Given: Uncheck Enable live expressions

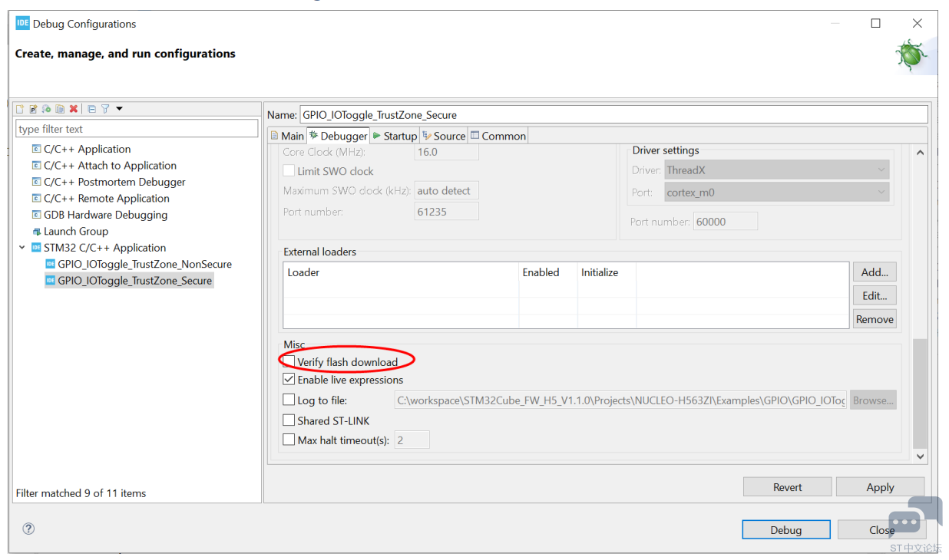Looking at the screenshot, I should (289, 379).
